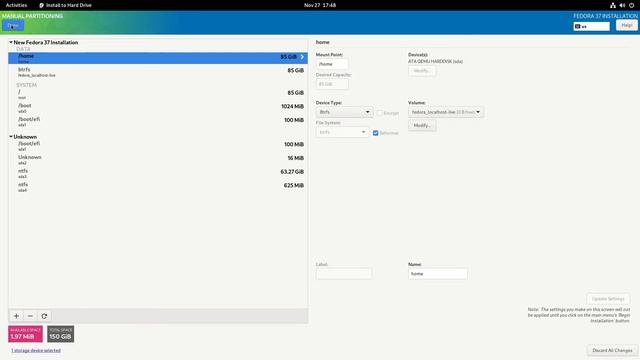Select /boot/efi under the Unknown group
The image size is (640, 360).
click(158, 146)
